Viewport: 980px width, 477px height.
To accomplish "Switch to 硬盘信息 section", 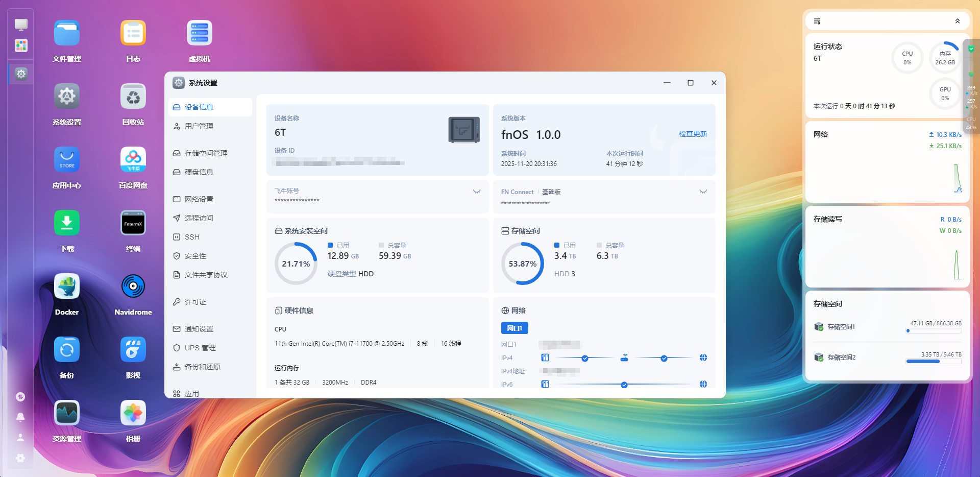I will point(210,172).
